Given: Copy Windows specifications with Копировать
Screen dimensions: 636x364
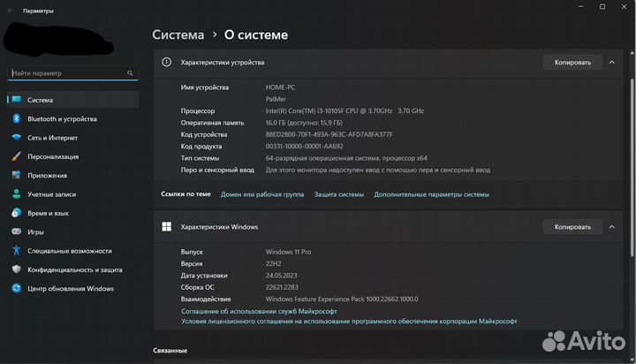Looking at the screenshot, I should click(572, 226).
